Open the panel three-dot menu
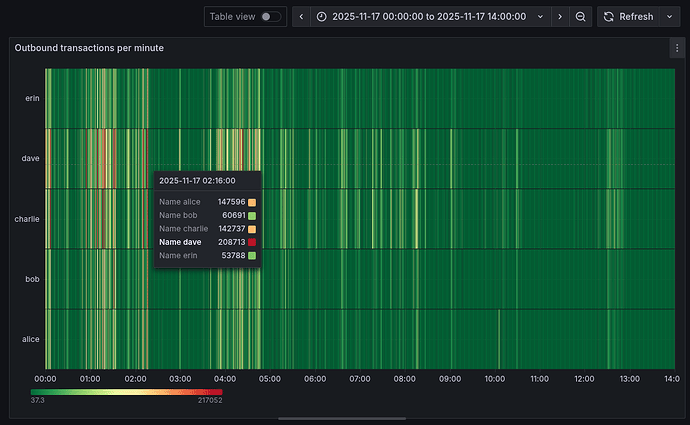Viewport: 690px width, 425px height. coord(677,47)
